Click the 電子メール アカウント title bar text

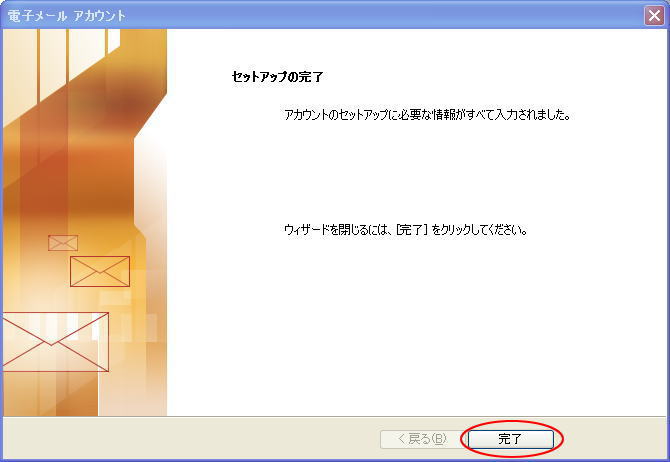[x=67, y=16]
